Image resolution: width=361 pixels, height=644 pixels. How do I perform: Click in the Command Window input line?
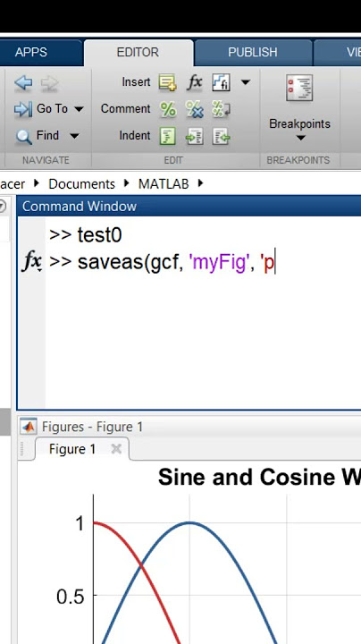pyautogui.click(x=203, y=262)
